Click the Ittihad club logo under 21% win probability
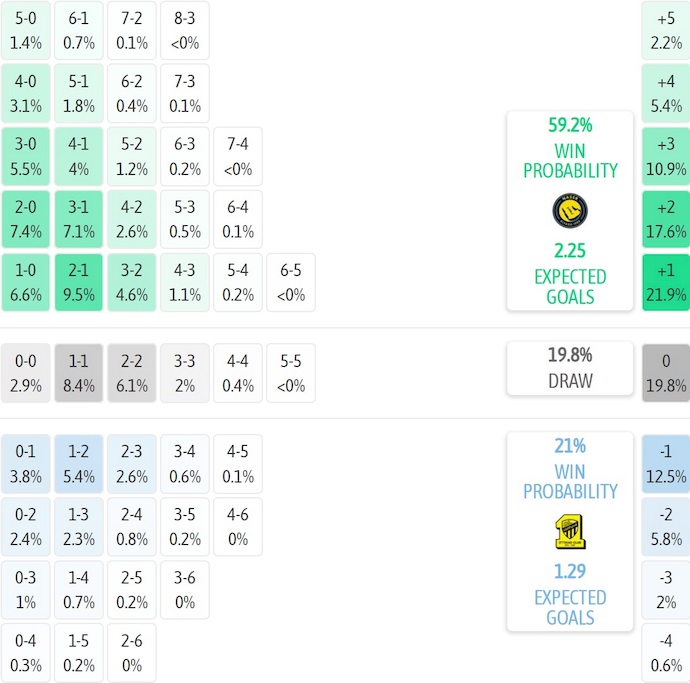The width and height of the screenshot is (690, 683). coord(570,531)
